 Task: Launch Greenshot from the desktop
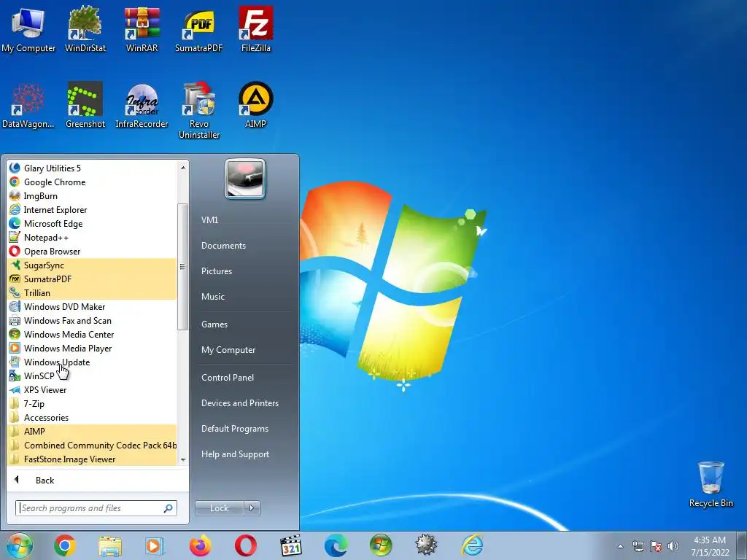tap(85, 105)
